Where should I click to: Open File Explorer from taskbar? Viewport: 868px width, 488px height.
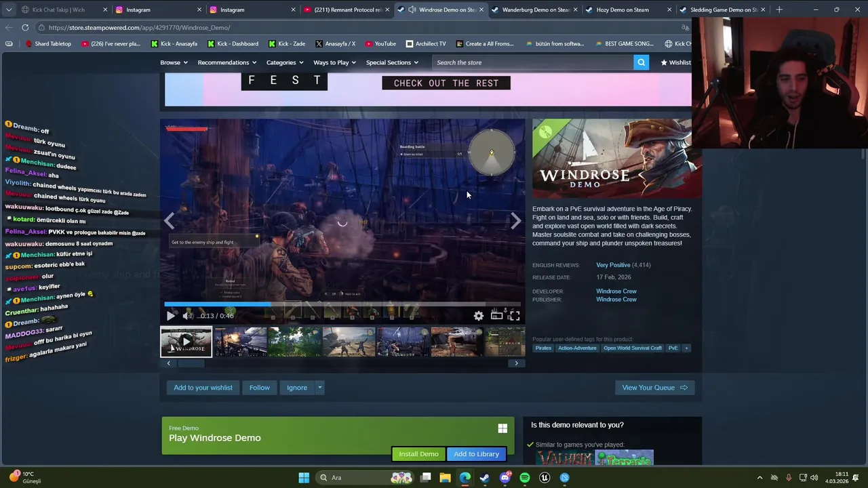tap(445, 478)
